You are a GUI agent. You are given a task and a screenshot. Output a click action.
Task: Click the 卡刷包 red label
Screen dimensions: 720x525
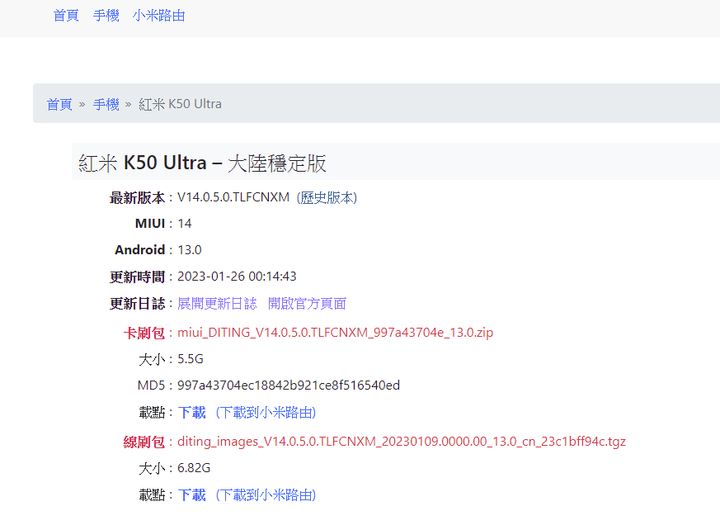point(144,333)
